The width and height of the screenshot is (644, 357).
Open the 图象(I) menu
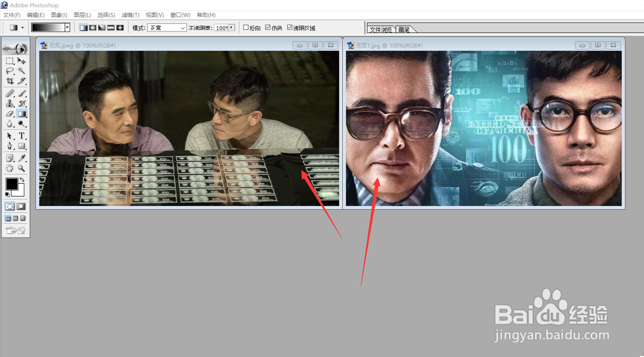tap(59, 15)
